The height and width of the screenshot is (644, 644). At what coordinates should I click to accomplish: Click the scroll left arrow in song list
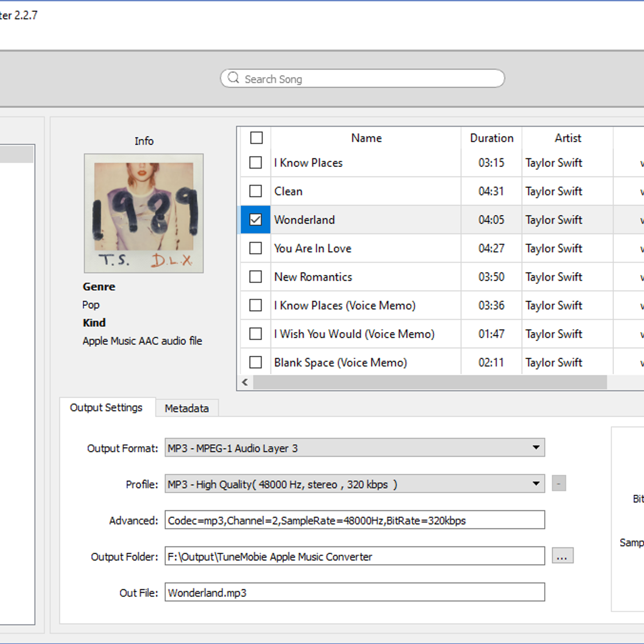(x=245, y=382)
